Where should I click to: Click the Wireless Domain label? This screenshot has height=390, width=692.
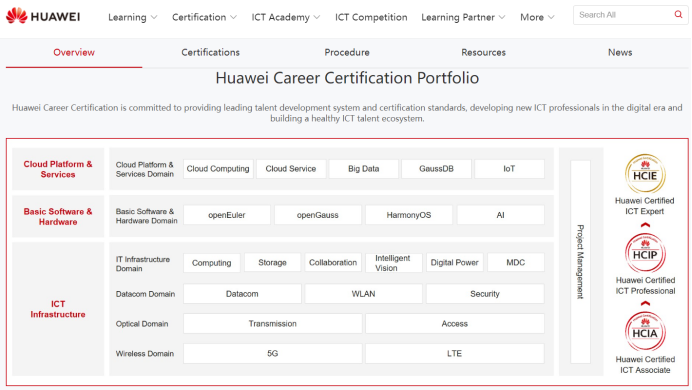tap(144, 354)
